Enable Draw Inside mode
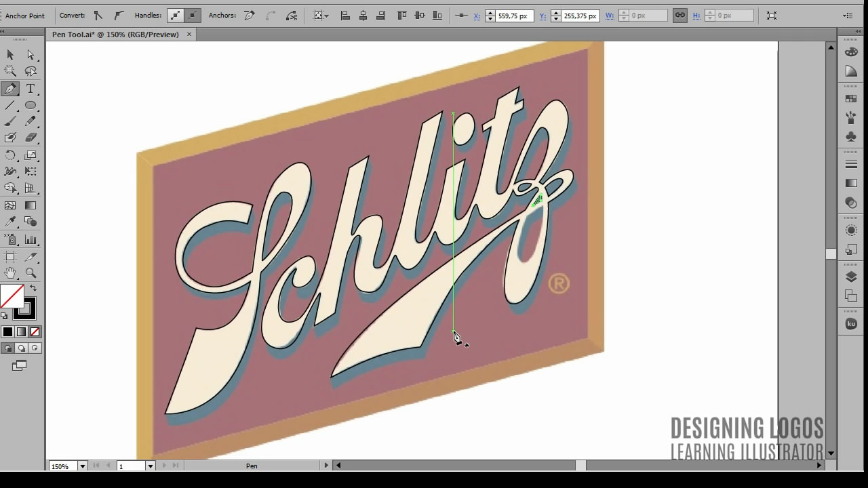The image size is (868, 488). click(x=35, y=348)
